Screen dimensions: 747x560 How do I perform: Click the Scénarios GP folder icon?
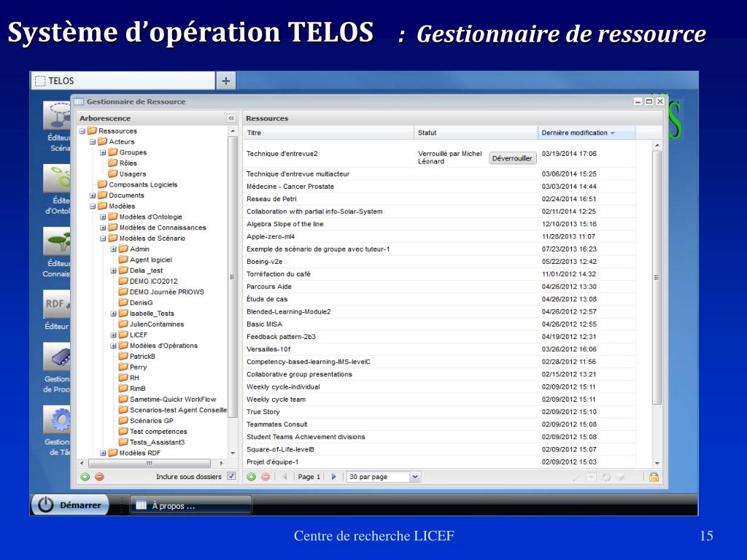[123, 421]
